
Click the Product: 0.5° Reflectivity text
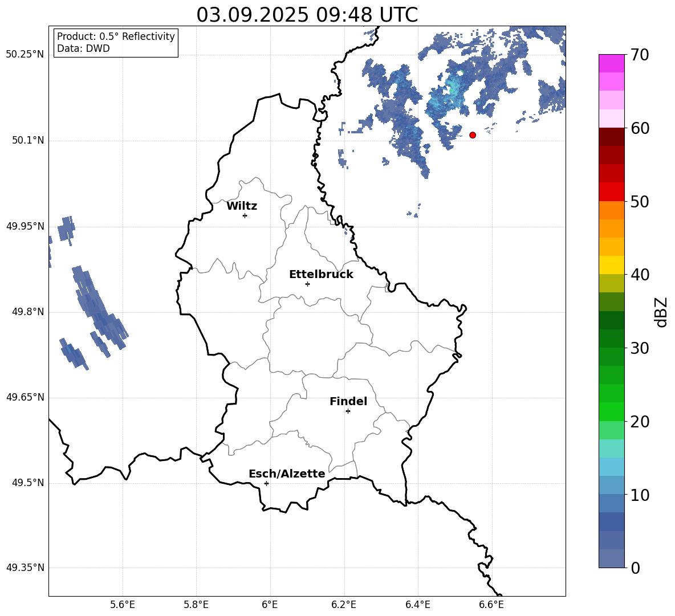tap(116, 36)
